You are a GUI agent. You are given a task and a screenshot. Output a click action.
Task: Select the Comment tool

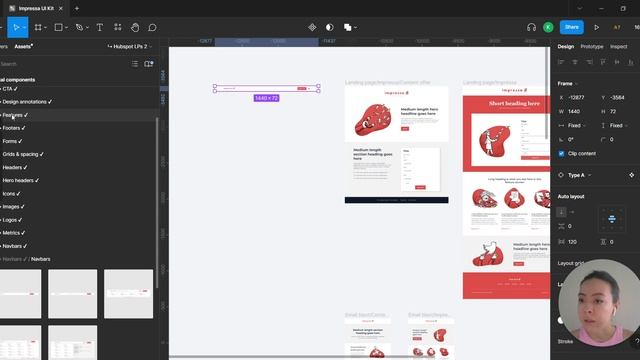click(x=152, y=27)
